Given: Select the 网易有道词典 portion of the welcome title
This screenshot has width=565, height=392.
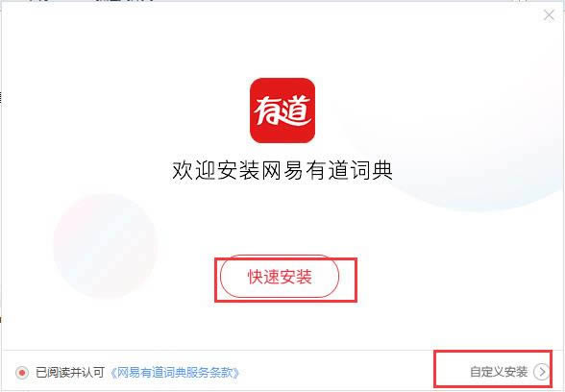Looking at the screenshot, I should 327,170.
